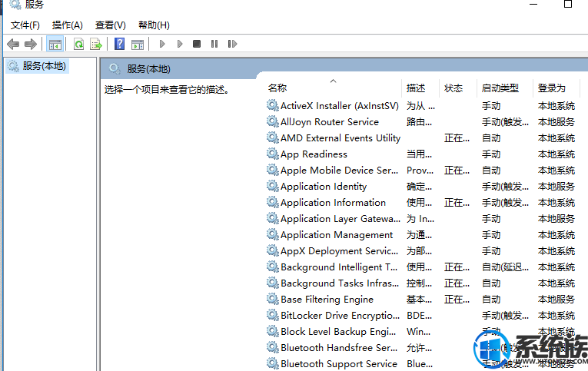Image resolution: width=588 pixels, height=371 pixels.
Task: Open help with the blue question mark icon
Action: click(x=120, y=44)
